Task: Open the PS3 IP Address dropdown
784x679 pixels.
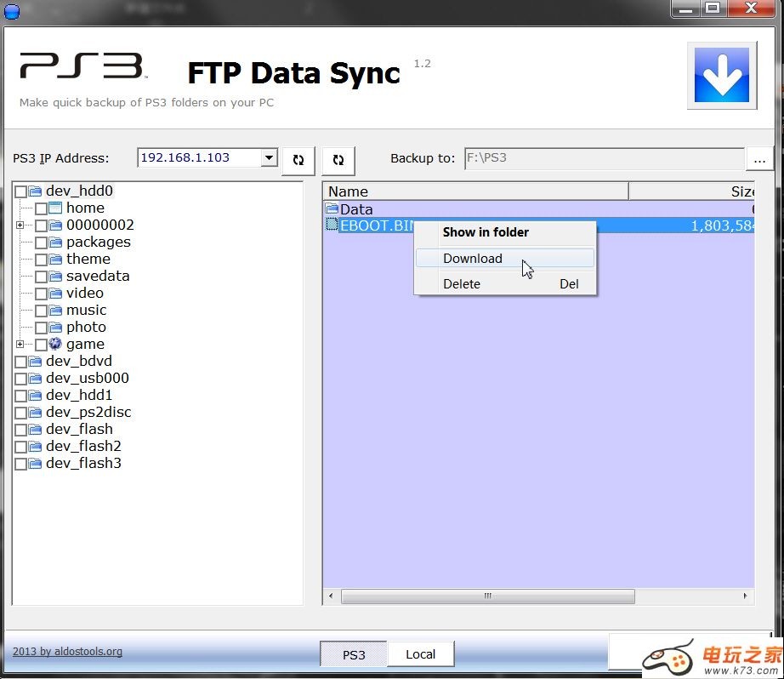Action: (269, 157)
